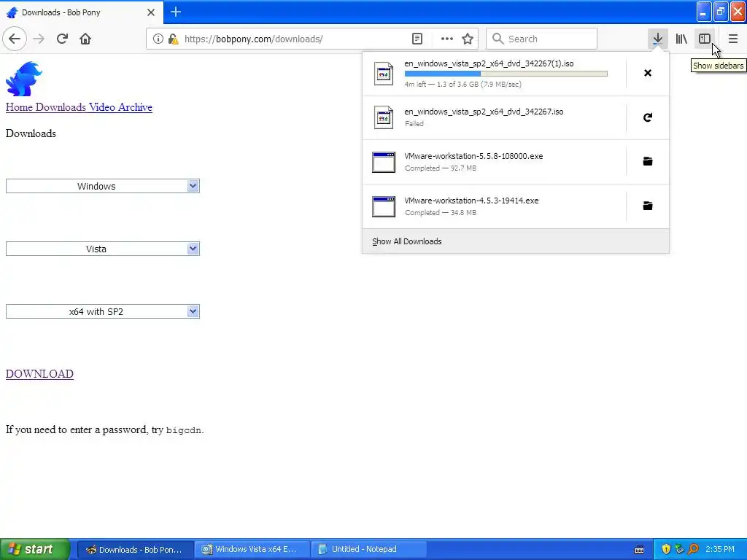Retry the failed 342267.iso download
This screenshot has width=747, height=560.
[648, 117]
